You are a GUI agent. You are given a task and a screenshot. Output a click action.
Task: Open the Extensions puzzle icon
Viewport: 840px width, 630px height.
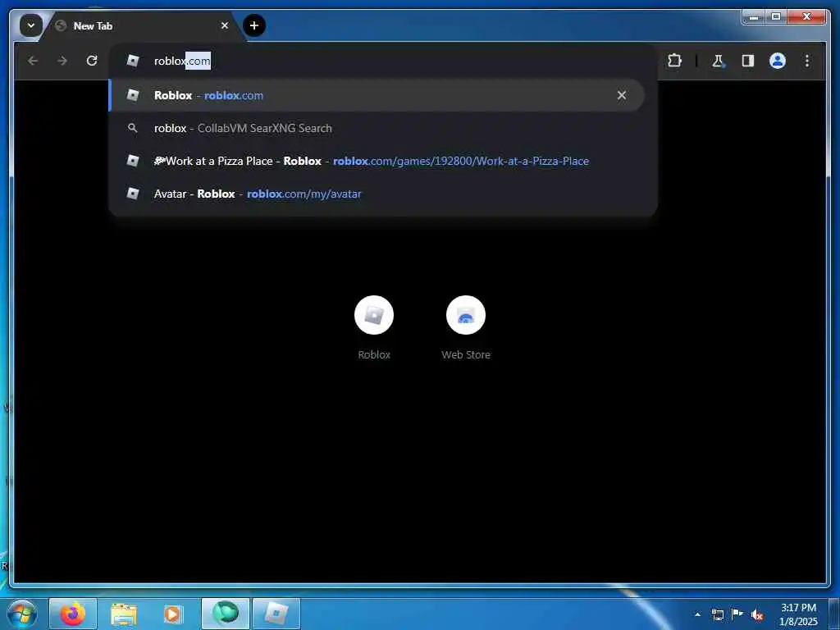[x=675, y=61]
